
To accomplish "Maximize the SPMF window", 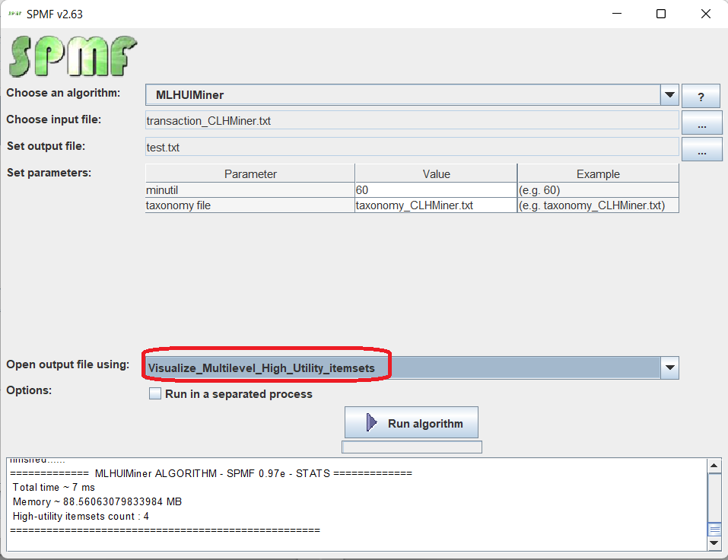I will click(661, 14).
